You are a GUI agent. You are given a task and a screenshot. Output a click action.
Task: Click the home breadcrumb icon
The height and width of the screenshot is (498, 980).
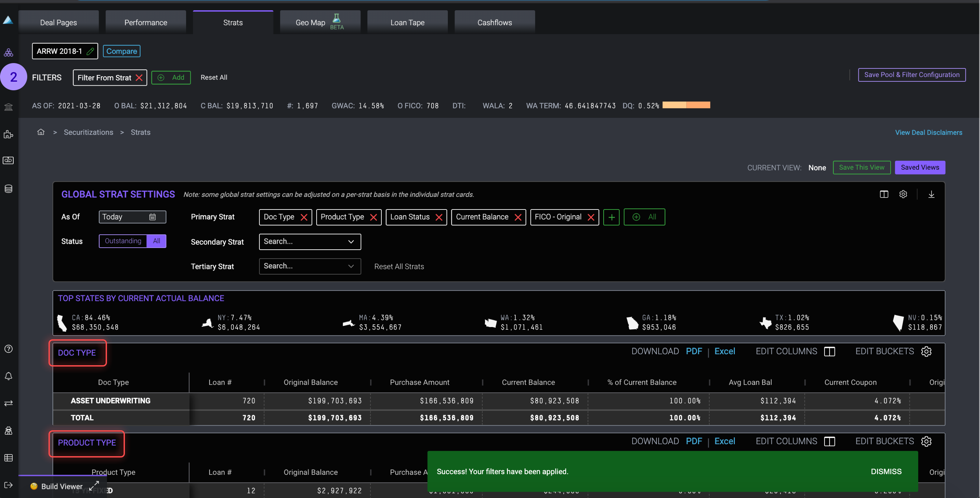coord(41,132)
